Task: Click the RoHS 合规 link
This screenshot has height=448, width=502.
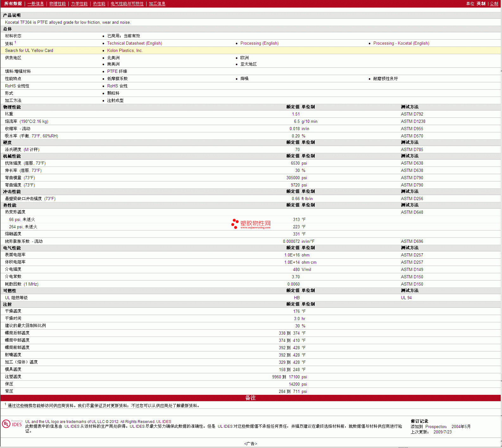Action: 117,86
